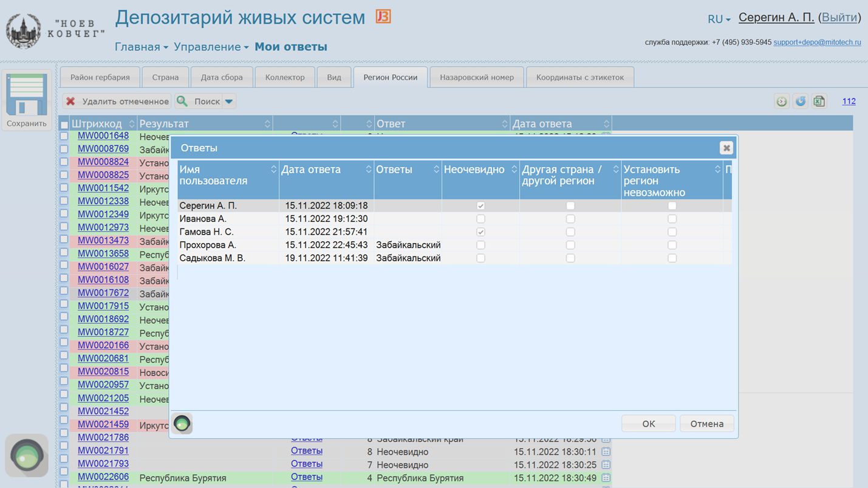This screenshot has height=488, width=868.
Task: Click support+depo@mitotech.ru email link
Action: coord(817,43)
